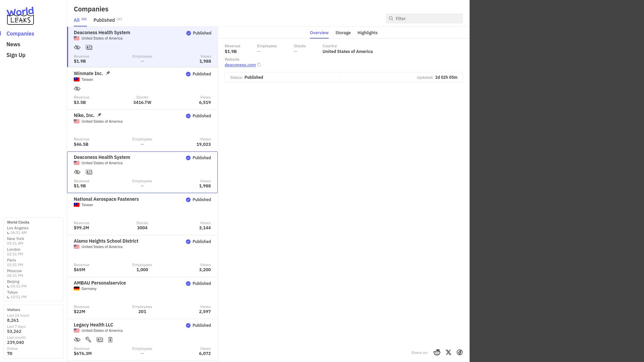
Task: Click the ID card icon under Legacy Health LLC
Action: pos(100,340)
